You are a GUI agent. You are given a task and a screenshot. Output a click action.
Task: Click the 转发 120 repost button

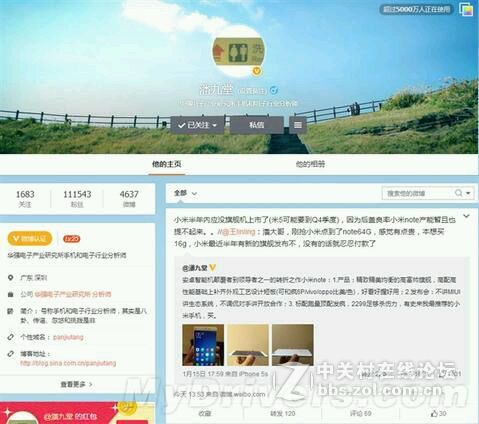coord(283,414)
